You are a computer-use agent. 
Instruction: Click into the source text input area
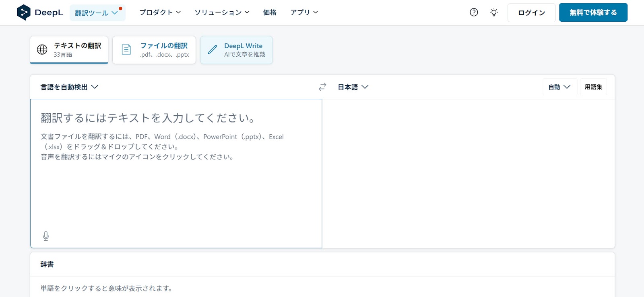(x=176, y=174)
